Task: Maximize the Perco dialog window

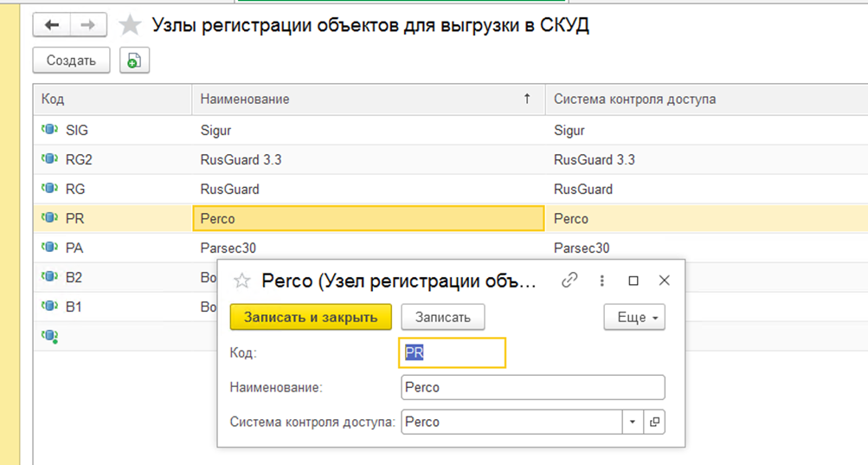Action: 633,281
